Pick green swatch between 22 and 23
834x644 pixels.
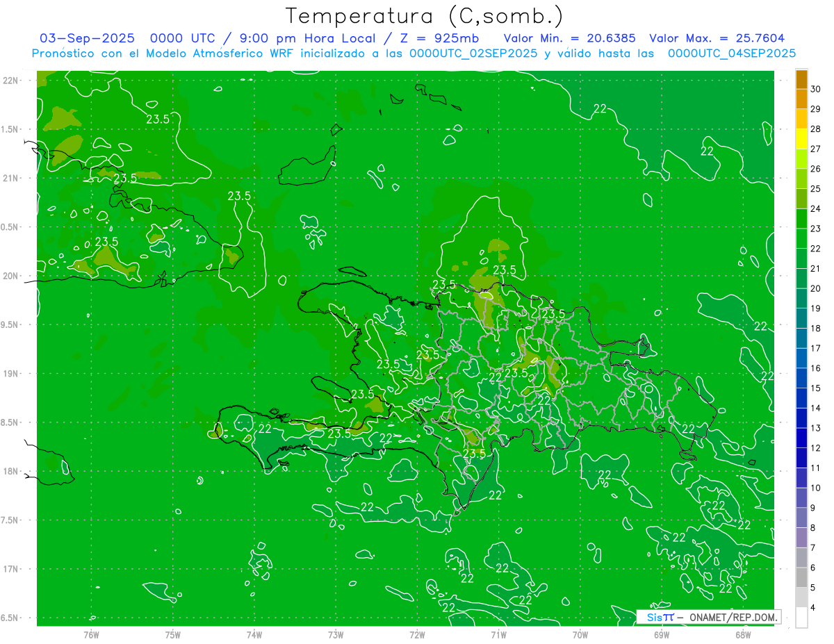coord(801,239)
